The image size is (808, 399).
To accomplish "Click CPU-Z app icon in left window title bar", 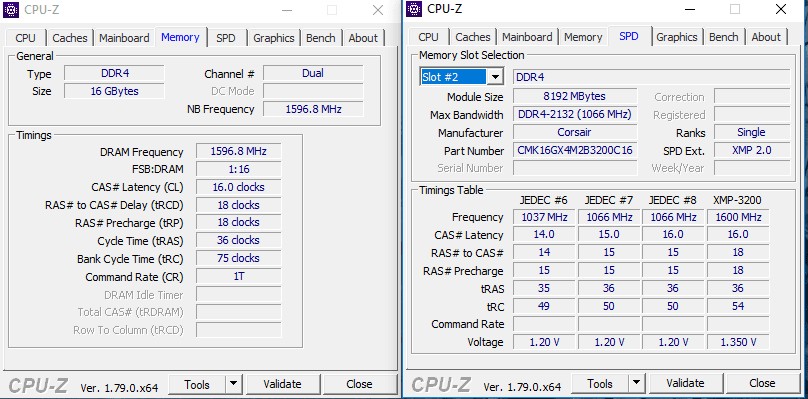I will [11, 9].
